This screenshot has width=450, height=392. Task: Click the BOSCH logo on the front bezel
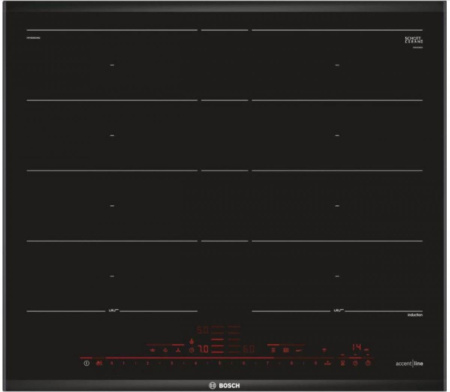click(x=224, y=386)
